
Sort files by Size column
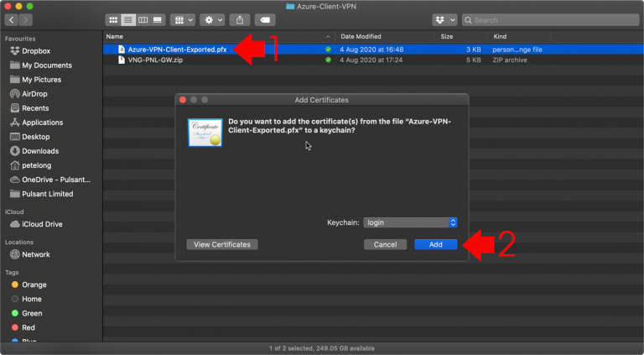point(446,37)
